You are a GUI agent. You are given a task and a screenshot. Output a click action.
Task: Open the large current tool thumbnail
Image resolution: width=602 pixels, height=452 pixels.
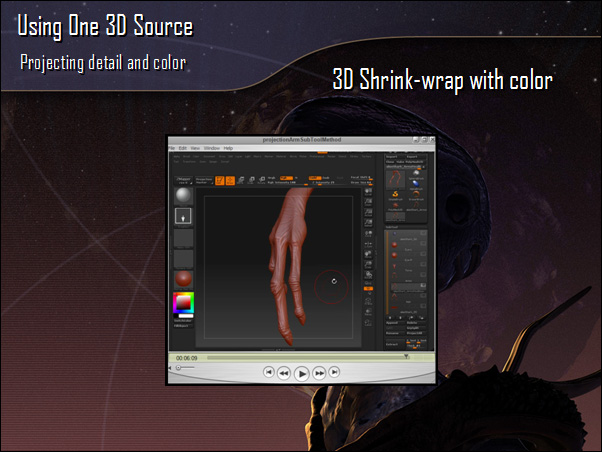tap(395, 180)
